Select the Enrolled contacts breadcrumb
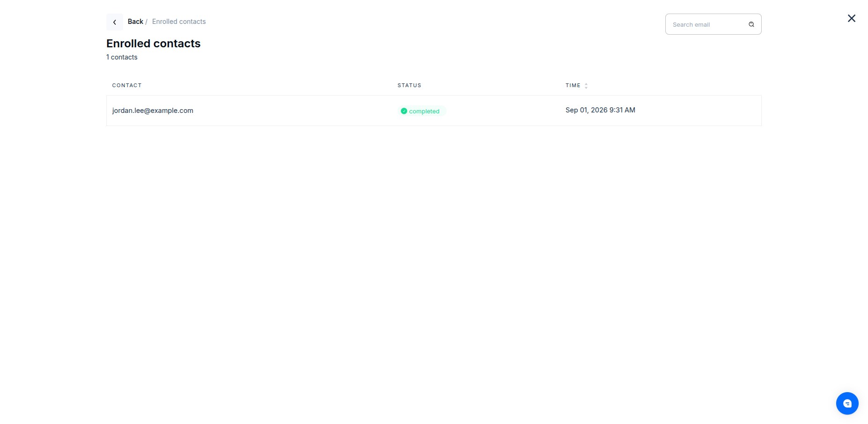The width and height of the screenshot is (868, 424). (x=179, y=22)
